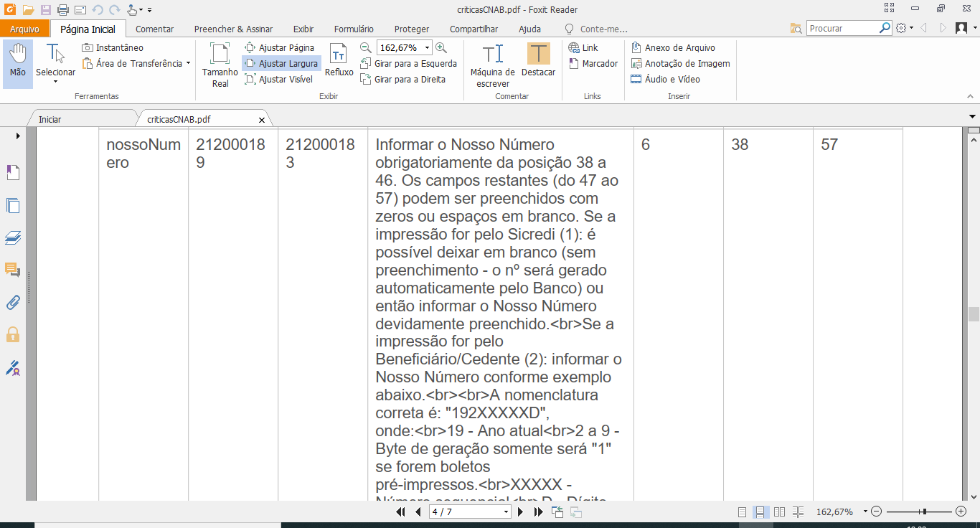Activate the Máquina de escrever tool
The image size is (980, 528).
pyautogui.click(x=493, y=65)
